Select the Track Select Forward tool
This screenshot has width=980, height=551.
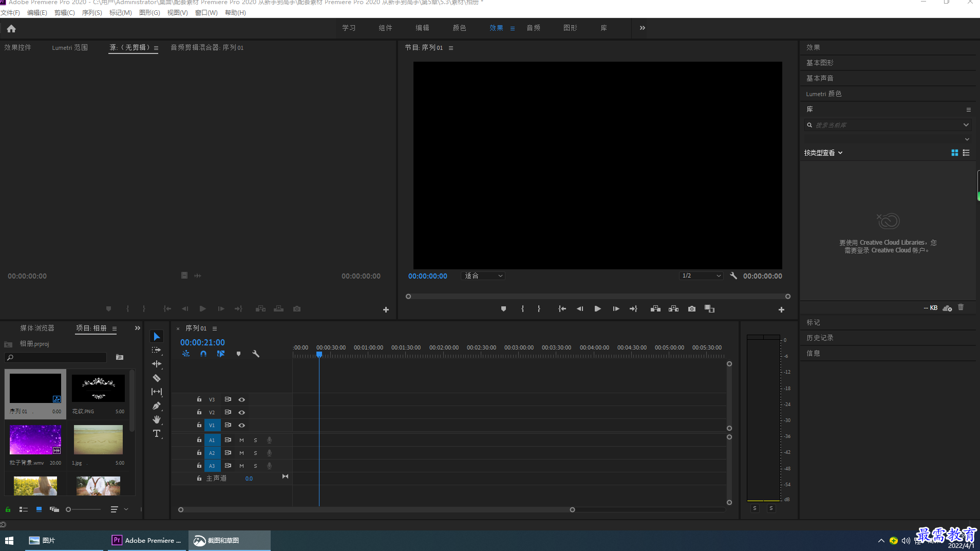157,350
